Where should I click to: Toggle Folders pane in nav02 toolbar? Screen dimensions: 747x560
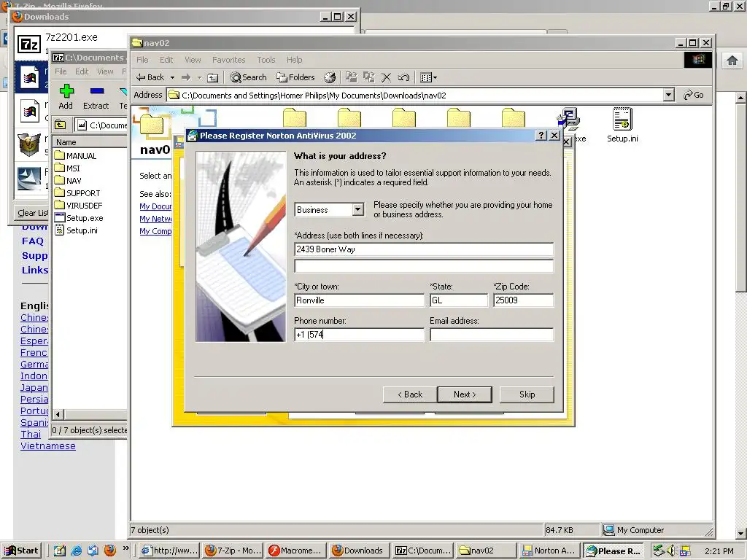[x=296, y=77]
